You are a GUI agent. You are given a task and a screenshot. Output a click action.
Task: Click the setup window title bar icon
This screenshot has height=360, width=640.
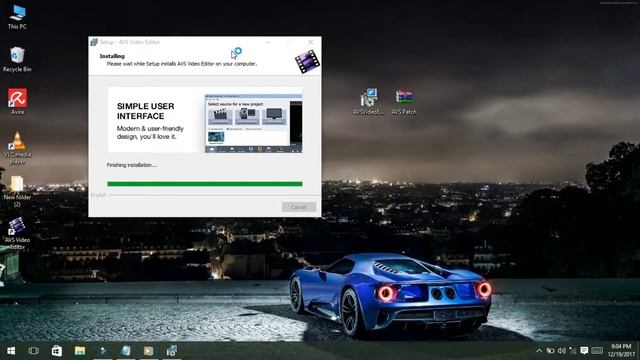[x=94, y=42]
